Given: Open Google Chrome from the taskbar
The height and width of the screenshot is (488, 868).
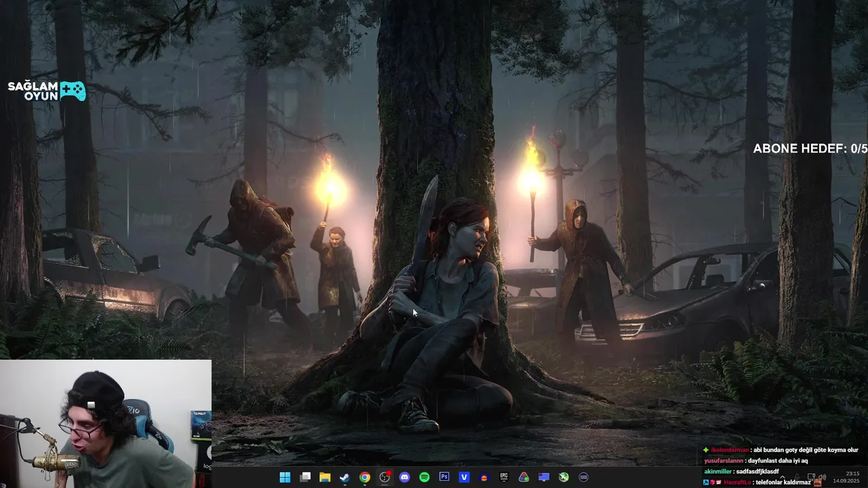Looking at the screenshot, I should coord(365,477).
